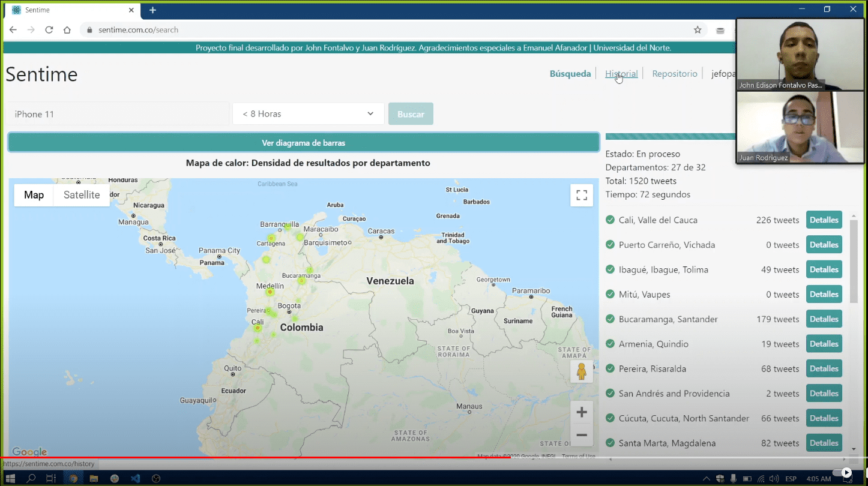Click the 'Departamentos: 27 de 32' text
Image resolution: width=868 pixels, height=486 pixels.
(x=656, y=167)
